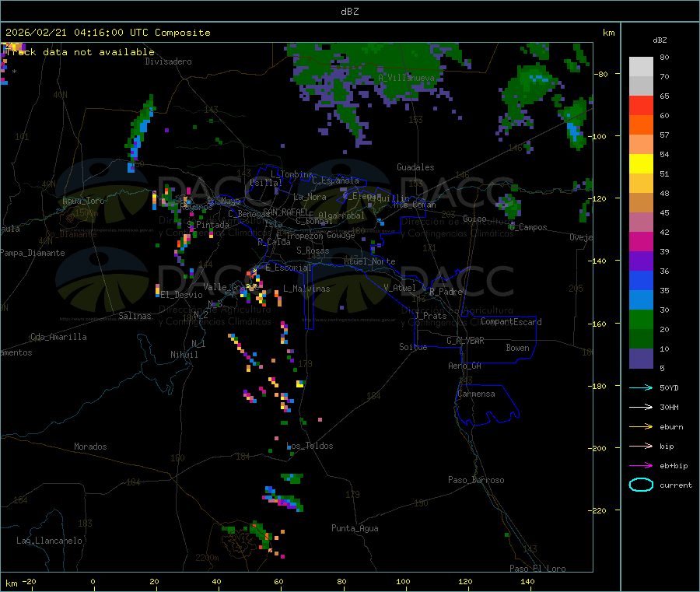Click the 'Guico' map label
Screen dimensions: 700x592
(x=474, y=219)
